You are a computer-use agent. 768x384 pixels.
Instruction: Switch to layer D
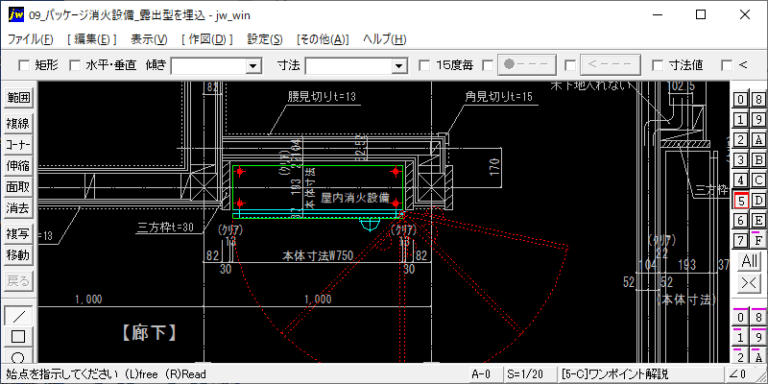click(758, 200)
